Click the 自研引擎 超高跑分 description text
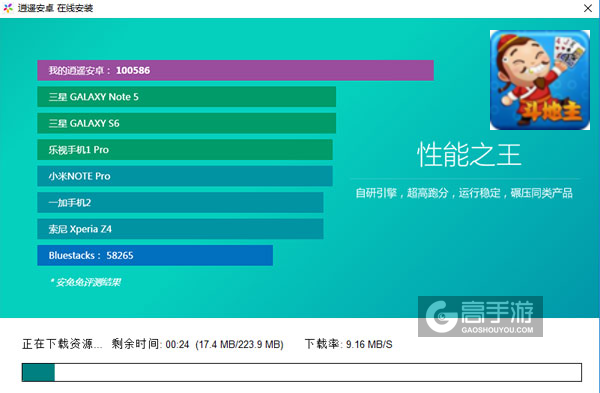The image size is (600, 393). tap(464, 193)
